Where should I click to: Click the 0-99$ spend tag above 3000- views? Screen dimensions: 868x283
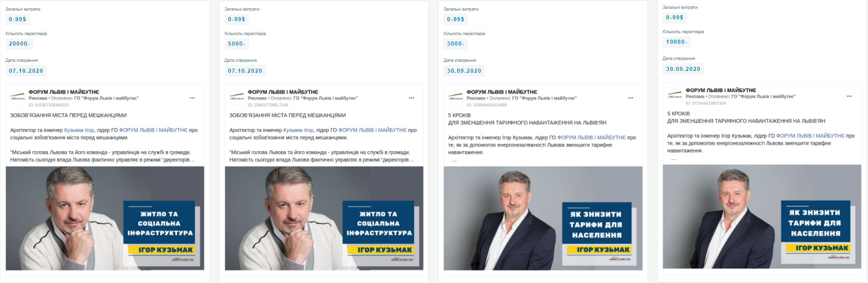455,19
